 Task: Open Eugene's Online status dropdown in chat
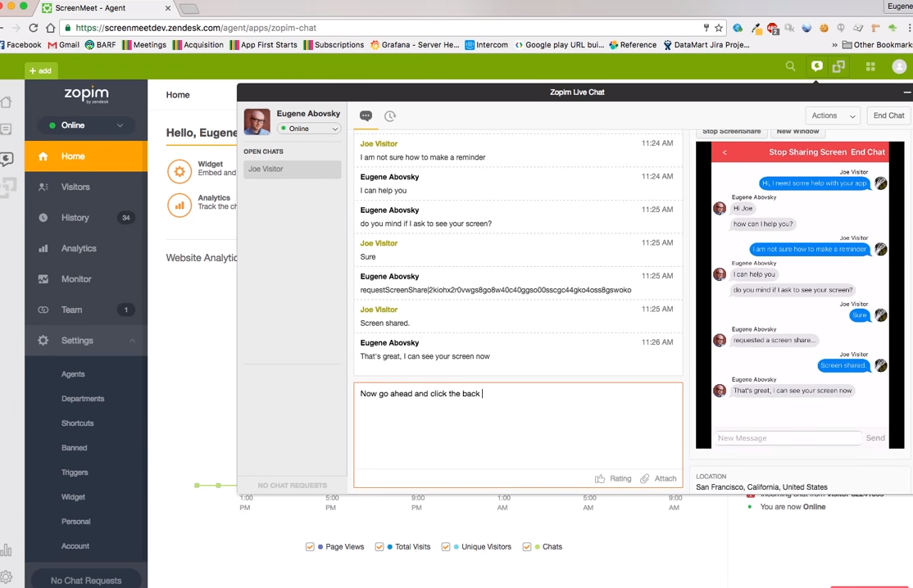point(309,129)
